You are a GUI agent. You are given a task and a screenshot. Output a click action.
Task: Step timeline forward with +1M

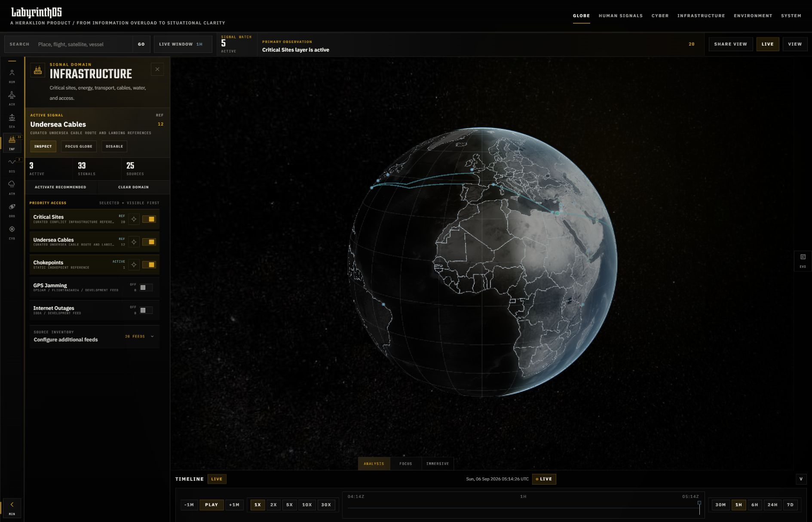(x=234, y=505)
